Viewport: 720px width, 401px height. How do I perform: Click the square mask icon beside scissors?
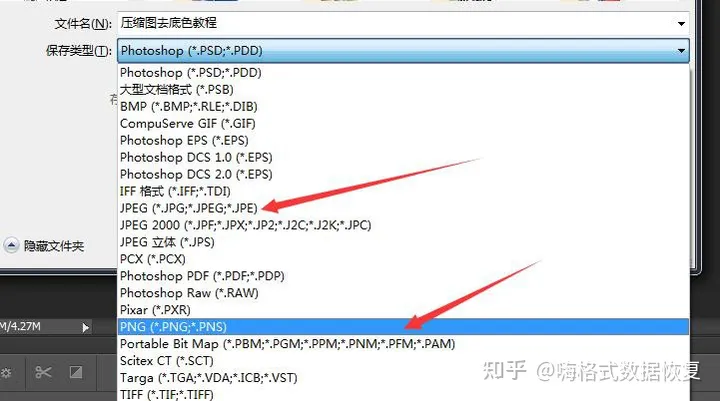coord(76,372)
